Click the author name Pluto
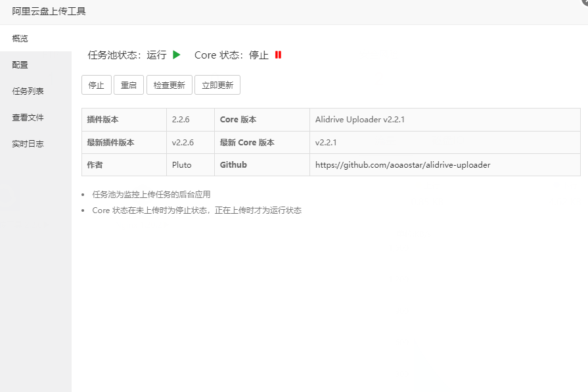The width and height of the screenshot is (588, 392). [x=182, y=164]
